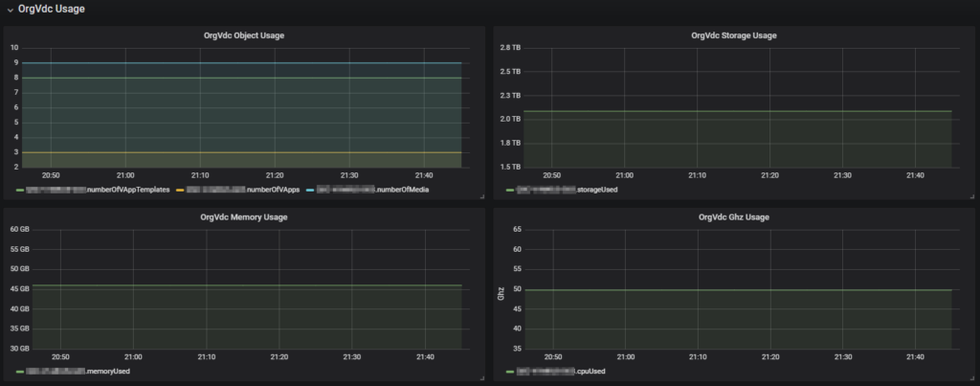Viewport: 980px width, 386px height.
Task: Open the OrgVdc Object Usage panel menu
Action: (243, 35)
